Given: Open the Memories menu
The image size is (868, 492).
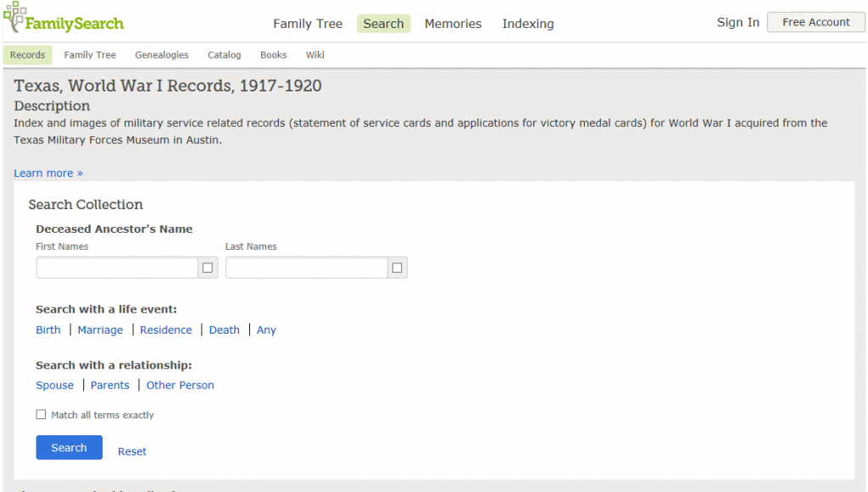Looking at the screenshot, I should (x=453, y=24).
